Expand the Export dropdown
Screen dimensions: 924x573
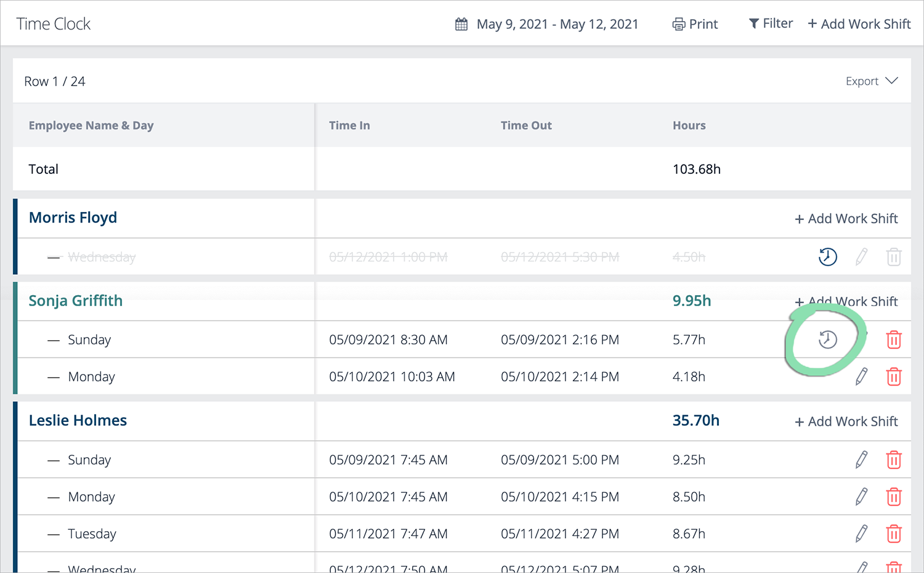click(872, 81)
